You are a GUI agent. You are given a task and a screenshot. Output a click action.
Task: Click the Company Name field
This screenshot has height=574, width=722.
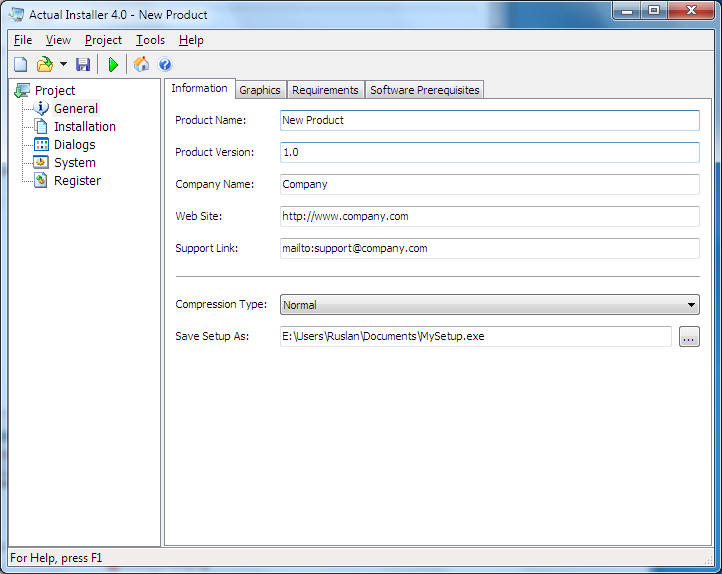[x=490, y=184]
